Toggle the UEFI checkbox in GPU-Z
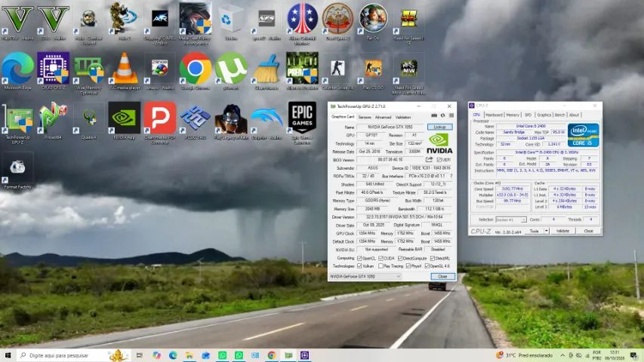Viewport: 644px width, 362px height. 439,160
